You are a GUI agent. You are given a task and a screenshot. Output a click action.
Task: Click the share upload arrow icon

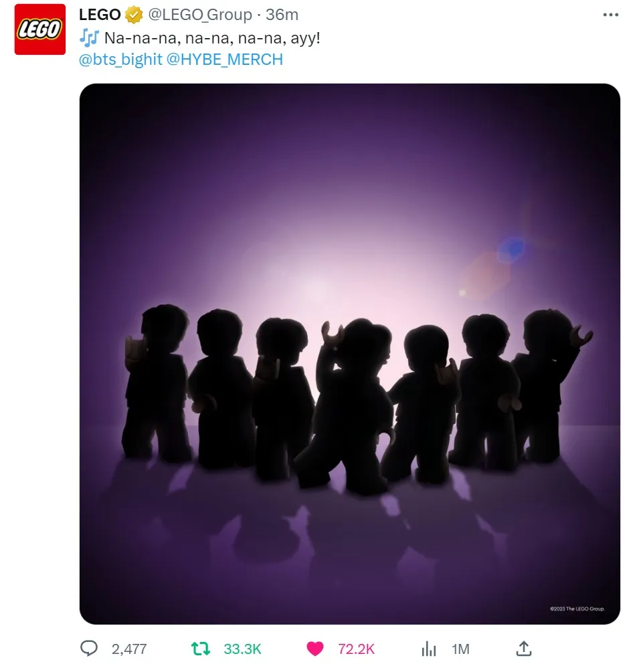pyautogui.click(x=524, y=649)
